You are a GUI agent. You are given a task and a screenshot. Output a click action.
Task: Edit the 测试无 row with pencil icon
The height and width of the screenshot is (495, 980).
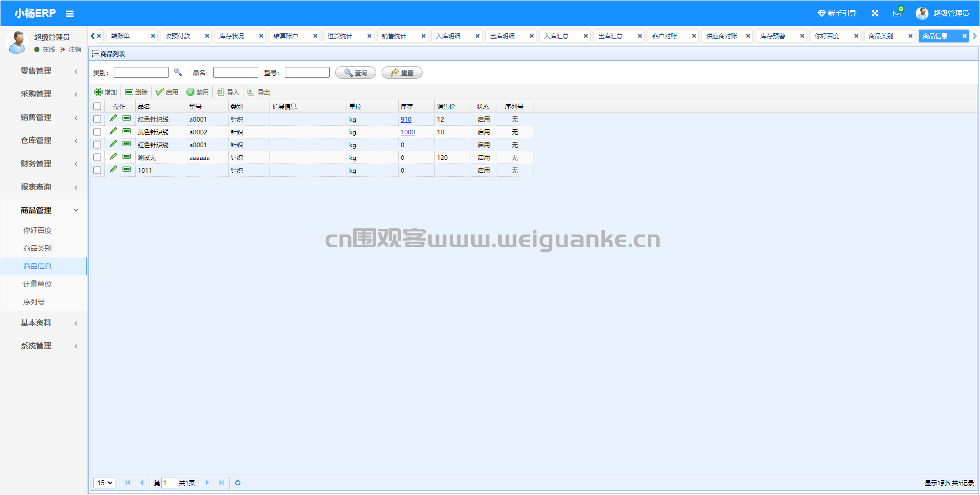coord(113,157)
